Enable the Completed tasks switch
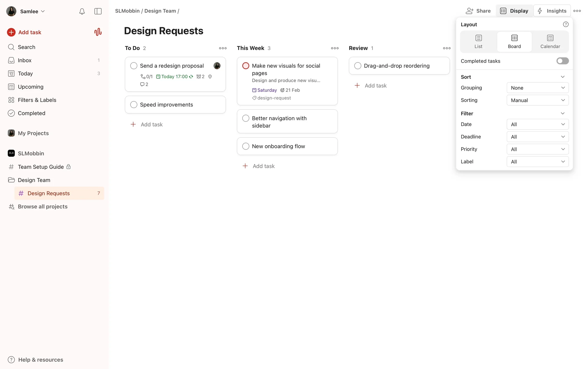 pyautogui.click(x=562, y=61)
